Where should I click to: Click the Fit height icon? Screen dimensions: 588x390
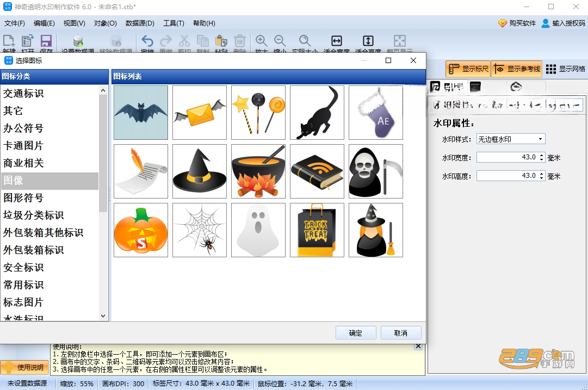tap(368, 41)
